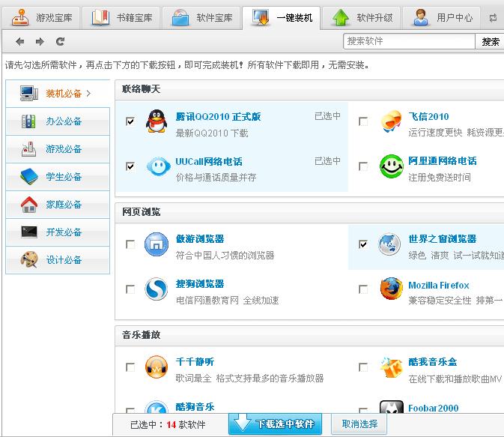
Task: Click the 傲游浏览器 blue icon
Action: click(157, 244)
